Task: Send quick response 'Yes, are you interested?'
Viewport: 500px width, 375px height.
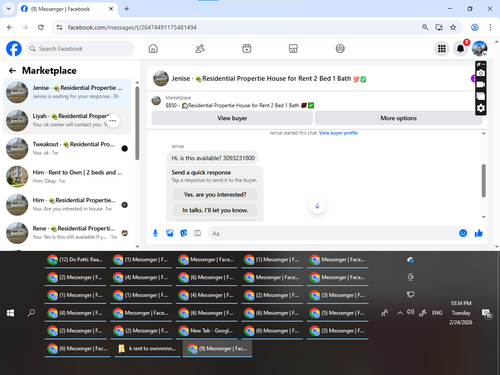Action: pos(215,194)
